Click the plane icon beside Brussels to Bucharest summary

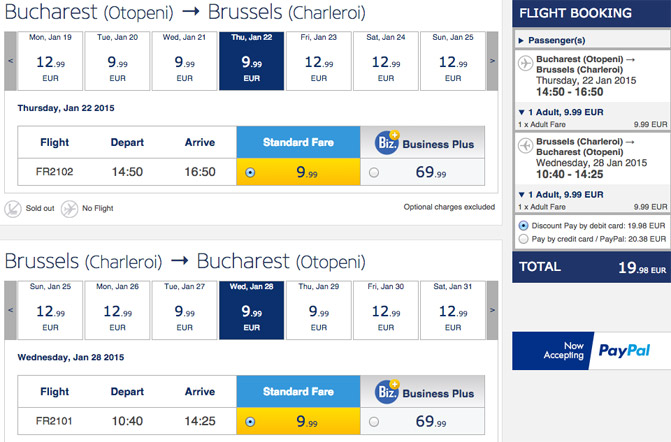click(525, 145)
